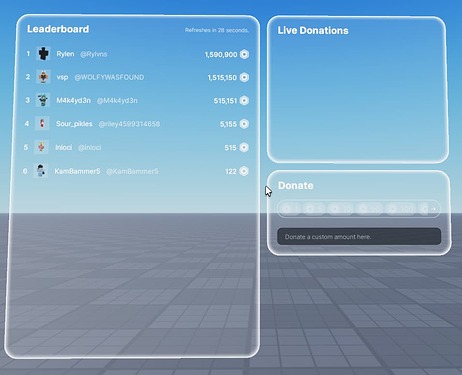Image resolution: width=462 pixels, height=375 pixels.
Task: Click the Robux icon next to 1,515,150
Action: point(244,77)
